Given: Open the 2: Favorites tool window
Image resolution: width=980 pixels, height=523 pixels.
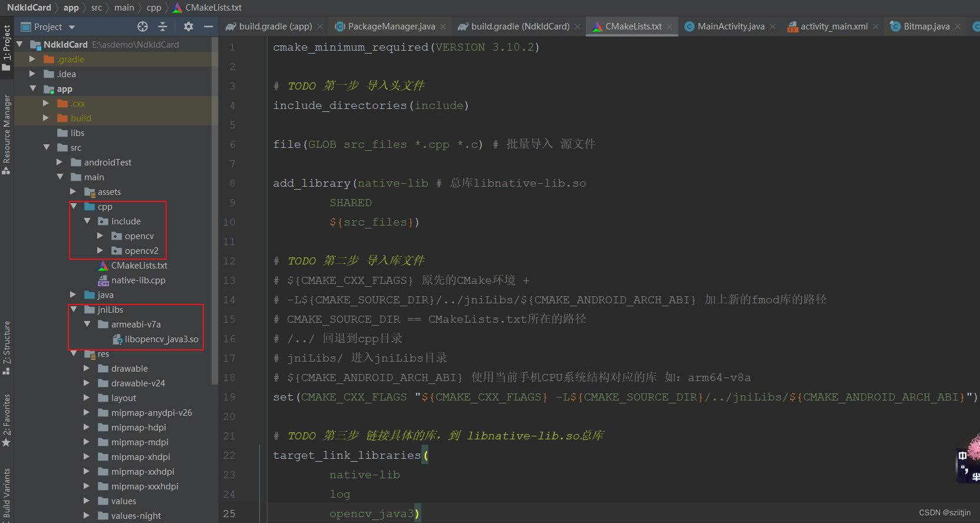Looking at the screenshot, I should coord(6,420).
